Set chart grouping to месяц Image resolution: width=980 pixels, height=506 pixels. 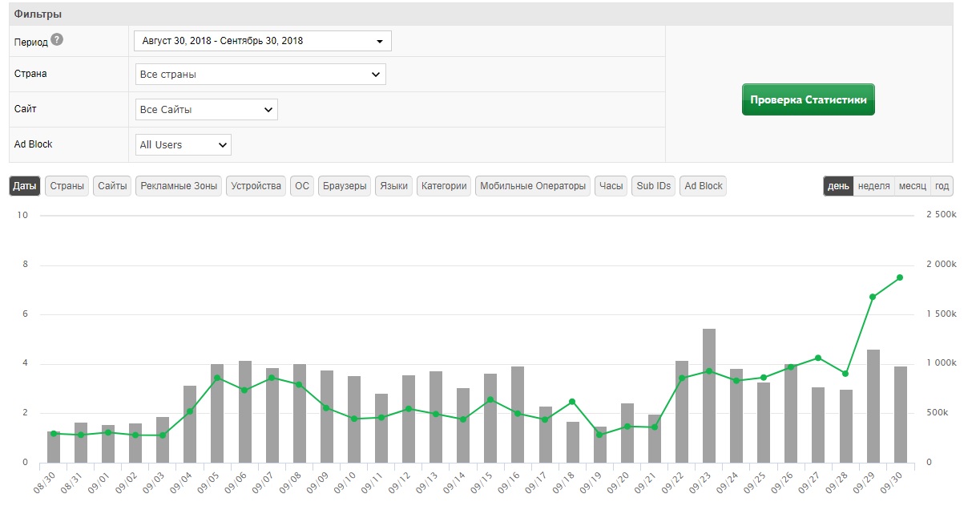click(912, 186)
